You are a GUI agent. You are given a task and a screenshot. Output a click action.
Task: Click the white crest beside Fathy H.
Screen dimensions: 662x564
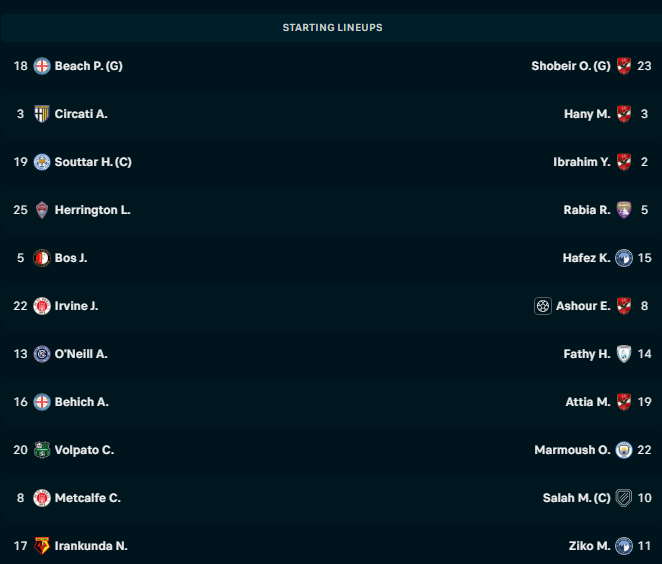(x=624, y=354)
